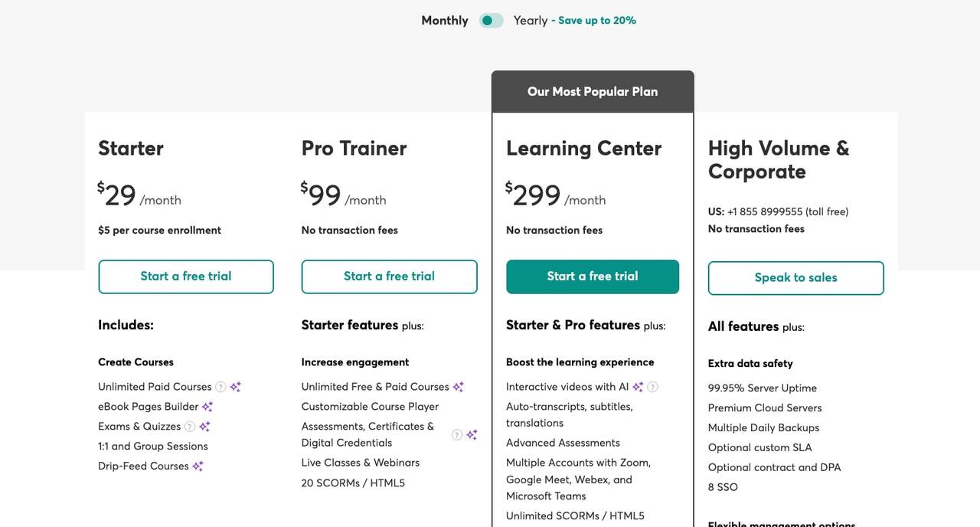
Task: Click the sparkle icon beside Drip-Feed Courses
Action: coord(198,465)
